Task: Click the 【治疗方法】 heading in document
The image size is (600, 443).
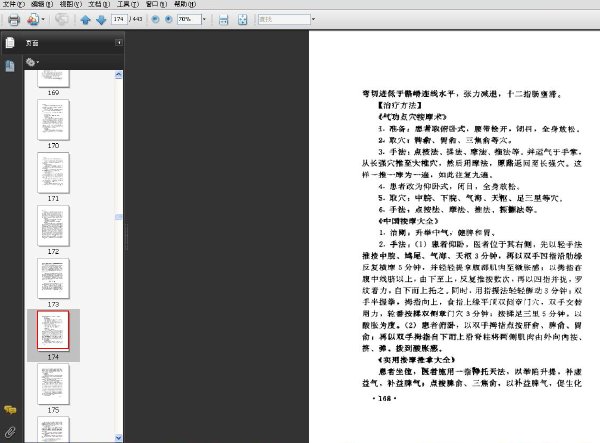Action: (x=399, y=105)
